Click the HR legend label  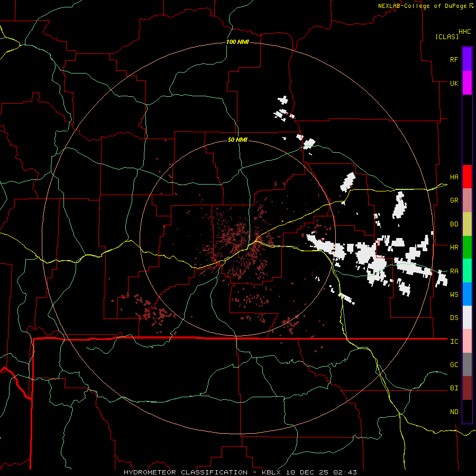click(x=454, y=248)
